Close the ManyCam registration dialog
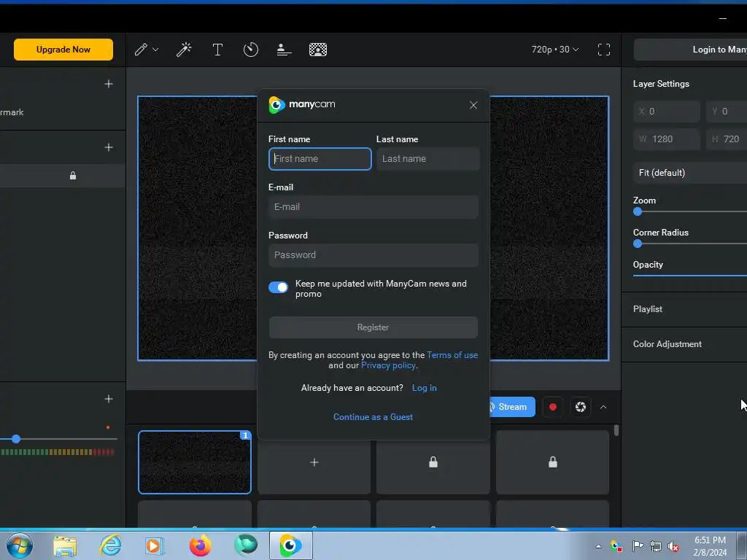This screenshot has height=560, width=747. coord(473,105)
